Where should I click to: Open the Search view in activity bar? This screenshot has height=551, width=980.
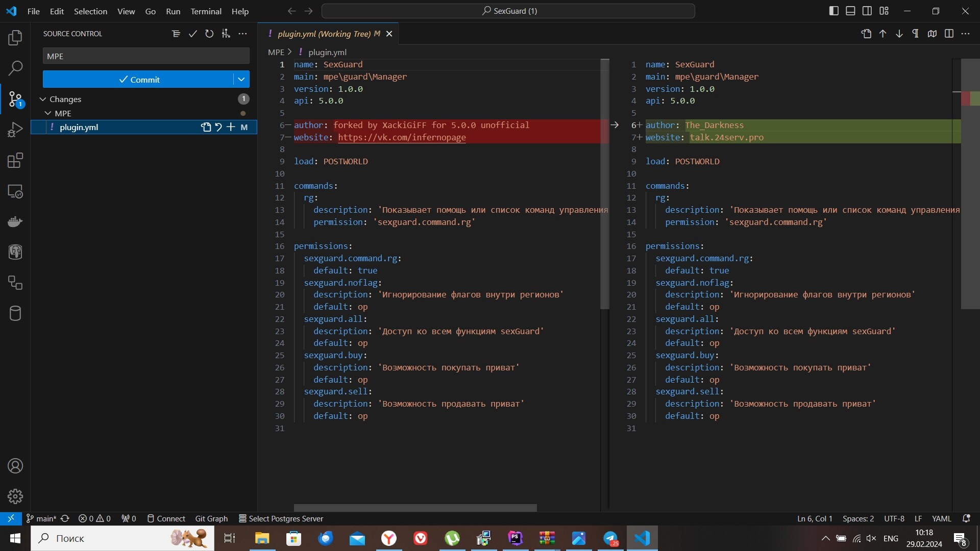coord(15,68)
